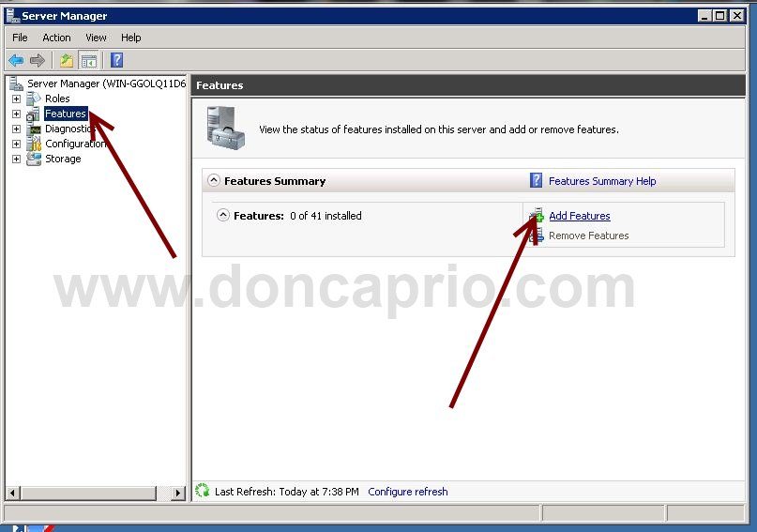This screenshot has width=757, height=532.
Task: Open the View menu
Action: 96,38
